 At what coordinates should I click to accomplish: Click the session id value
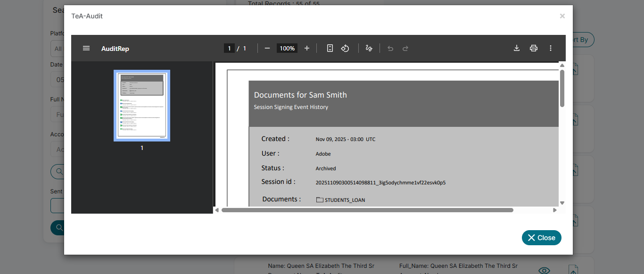coord(380,183)
